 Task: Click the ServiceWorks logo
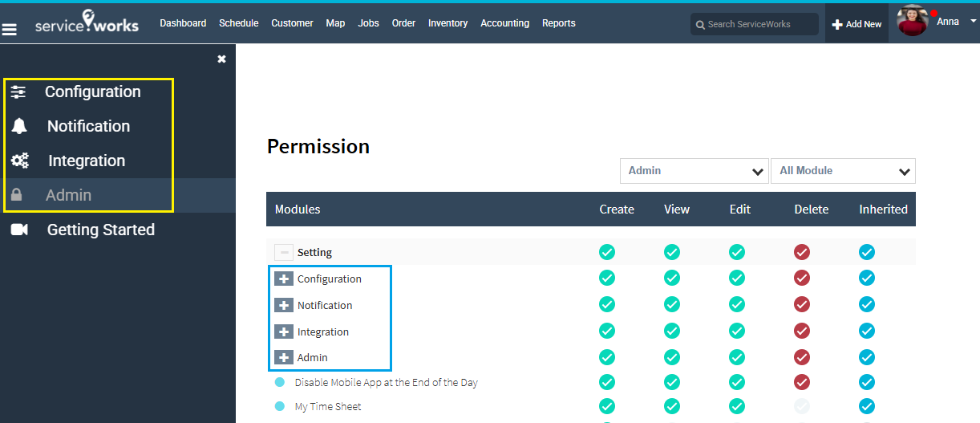(87, 24)
